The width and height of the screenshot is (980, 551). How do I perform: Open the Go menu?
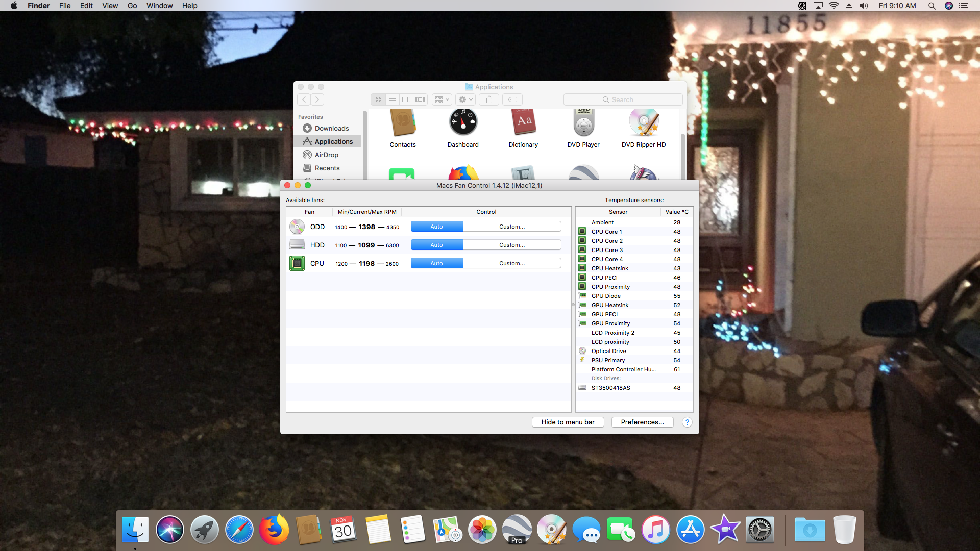click(132, 6)
